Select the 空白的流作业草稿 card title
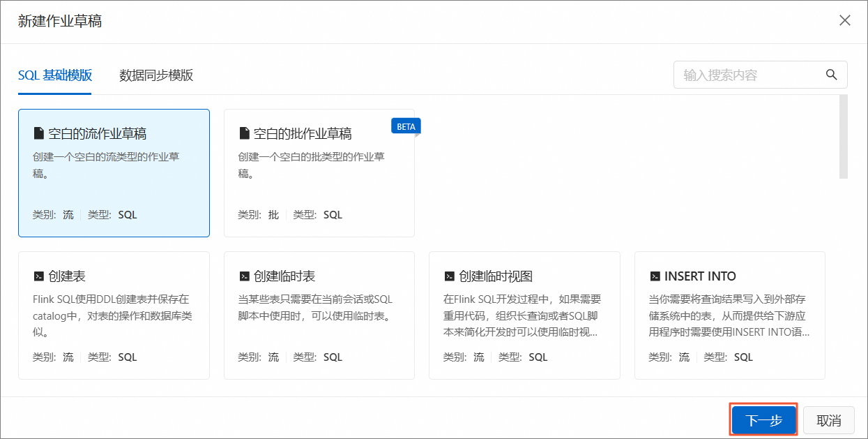868x439 pixels. pyautogui.click(x=97, y=133)
